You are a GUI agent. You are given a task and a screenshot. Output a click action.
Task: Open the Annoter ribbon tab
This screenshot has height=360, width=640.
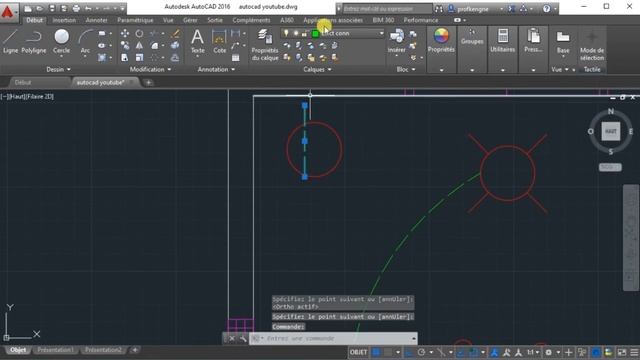[x=96, y=20]
